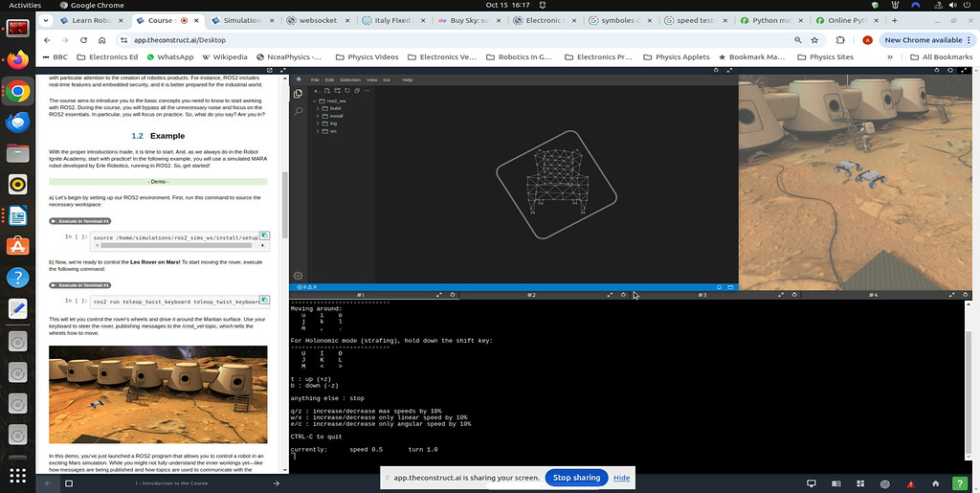
Task: Open the Help menu in IDE
Action: 408,80
